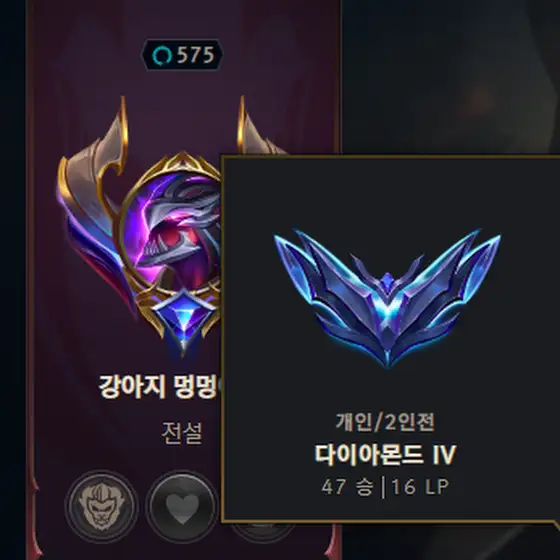Click the summoner name 강아지 멍멍

tap(159, 387)
